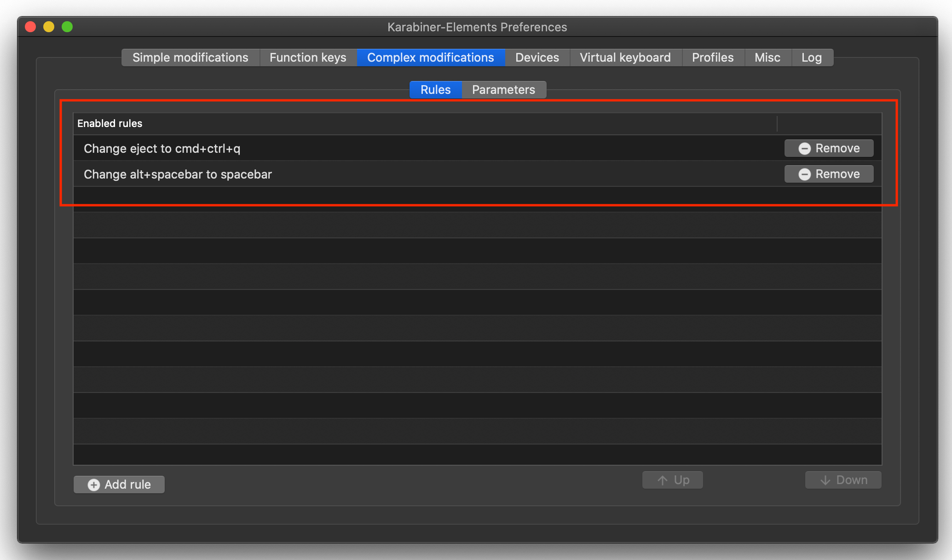Click the Add rule button
Screen dimensions: 952x560
[x=119, y=485]
